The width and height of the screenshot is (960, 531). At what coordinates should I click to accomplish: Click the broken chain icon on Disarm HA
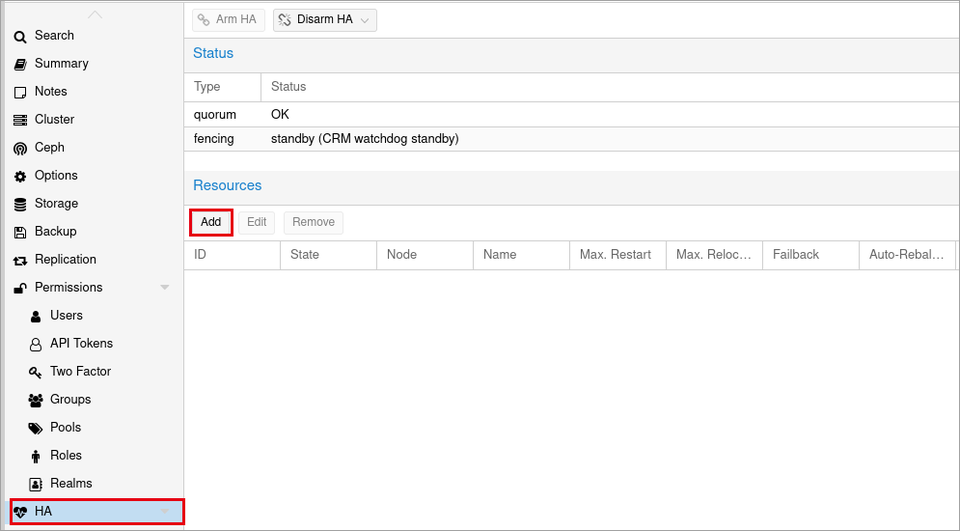click(285, 20)
